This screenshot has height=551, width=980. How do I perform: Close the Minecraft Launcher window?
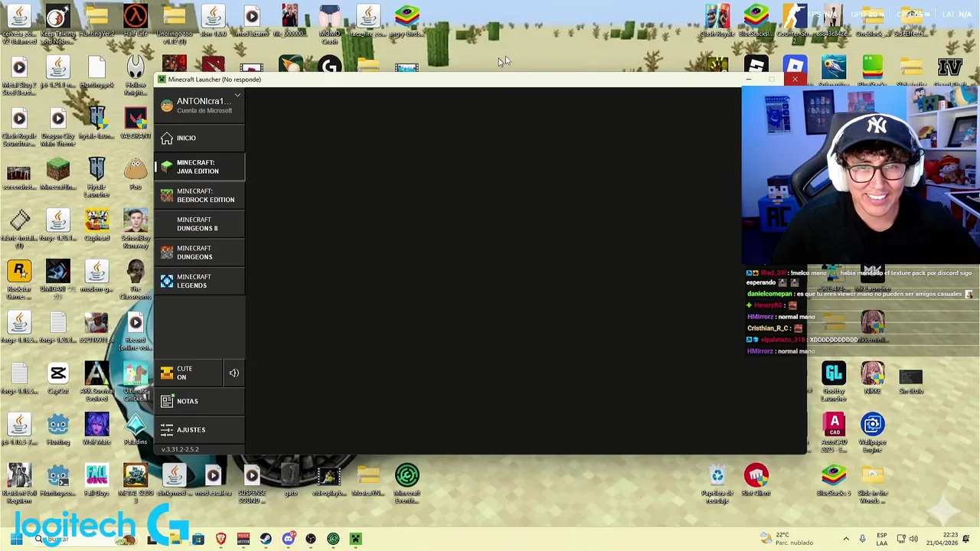tap(795, 80)
